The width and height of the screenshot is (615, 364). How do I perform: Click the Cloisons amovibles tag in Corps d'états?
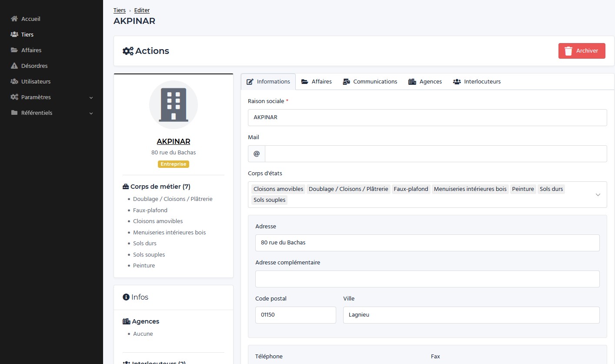pyautogui.click(x=278, y=189)
